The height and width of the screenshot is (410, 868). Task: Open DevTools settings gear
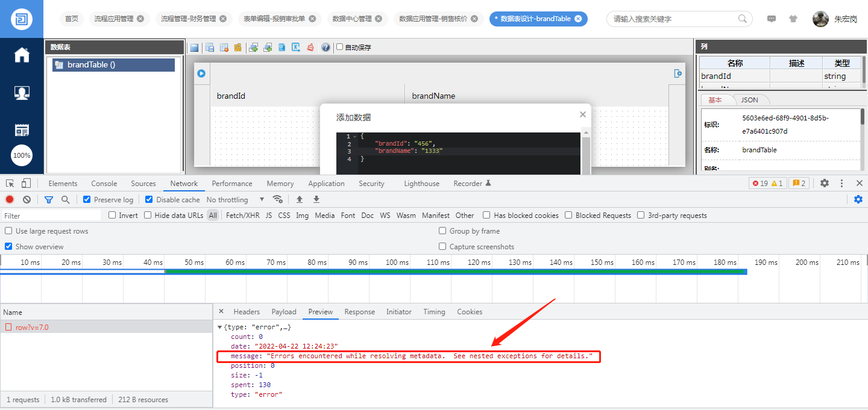pos(825,184)
